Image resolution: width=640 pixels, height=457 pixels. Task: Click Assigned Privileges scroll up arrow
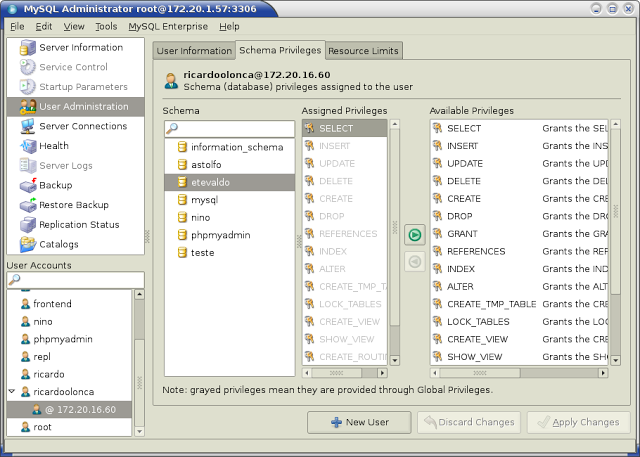[x=395, y=124]
